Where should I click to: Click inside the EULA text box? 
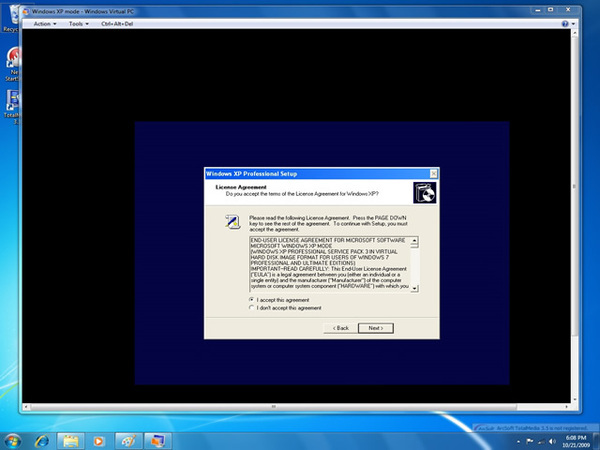pyautogui.click(x=330, y=264)
